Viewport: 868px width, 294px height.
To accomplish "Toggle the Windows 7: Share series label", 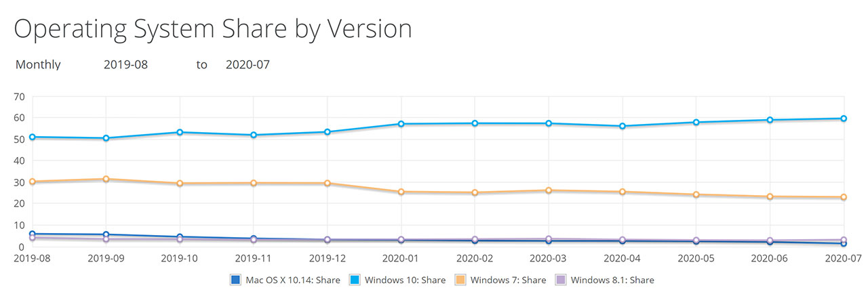I will [509, 280].
